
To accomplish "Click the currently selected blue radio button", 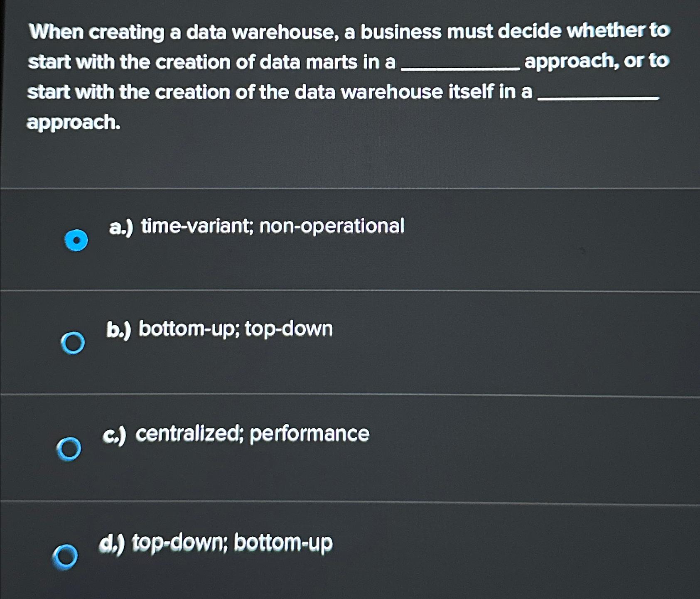I will point(77,239).
